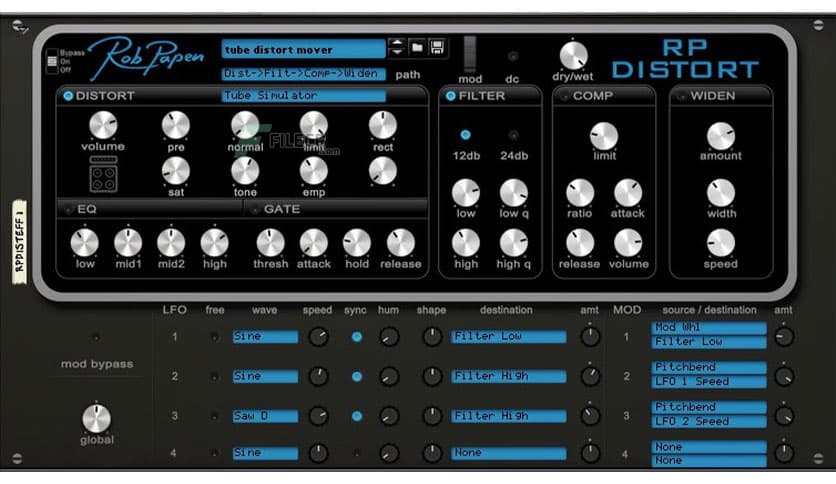This screenshot has width=836, height=484.
Task: Click the comp ratio knob
Action: [x=580, y=193]
